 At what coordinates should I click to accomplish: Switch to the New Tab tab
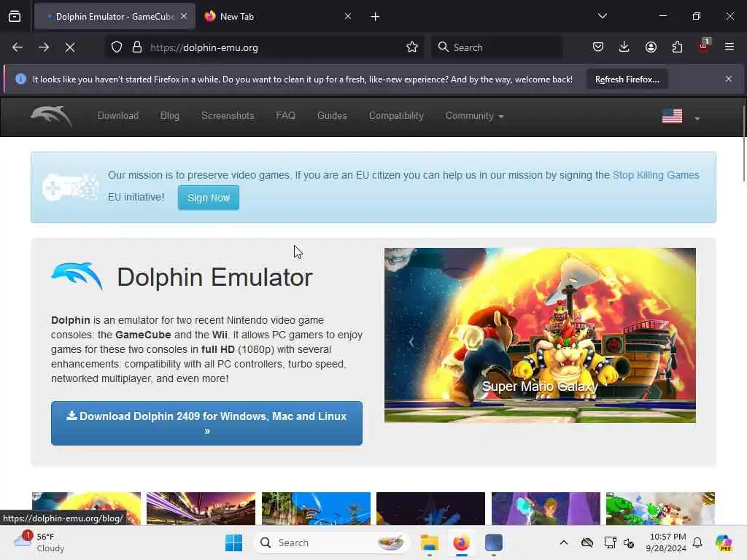pyautogui.click(x=279, y=17)
